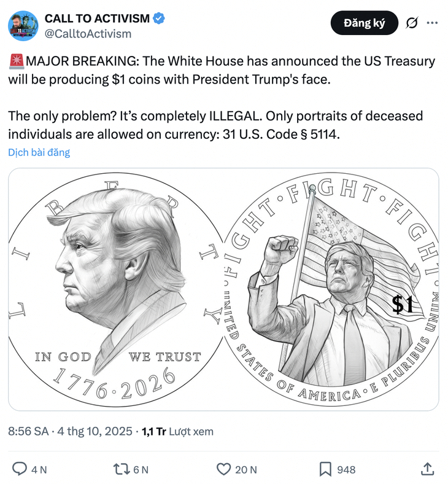Open Call to Activism profile avatar
Screen dimensions: 448x484
coord(23,26)
